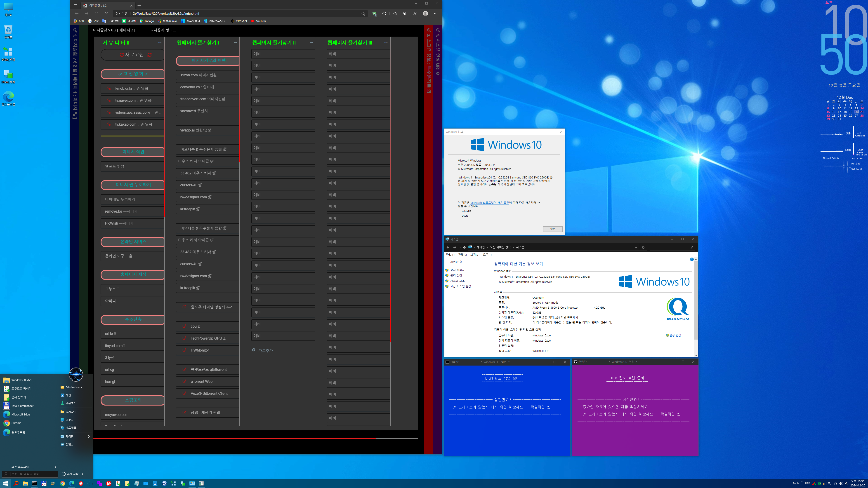Open 제어판 breadcrumb in 시스템 address bar
The image size is (868, 488).
(481, 247)
